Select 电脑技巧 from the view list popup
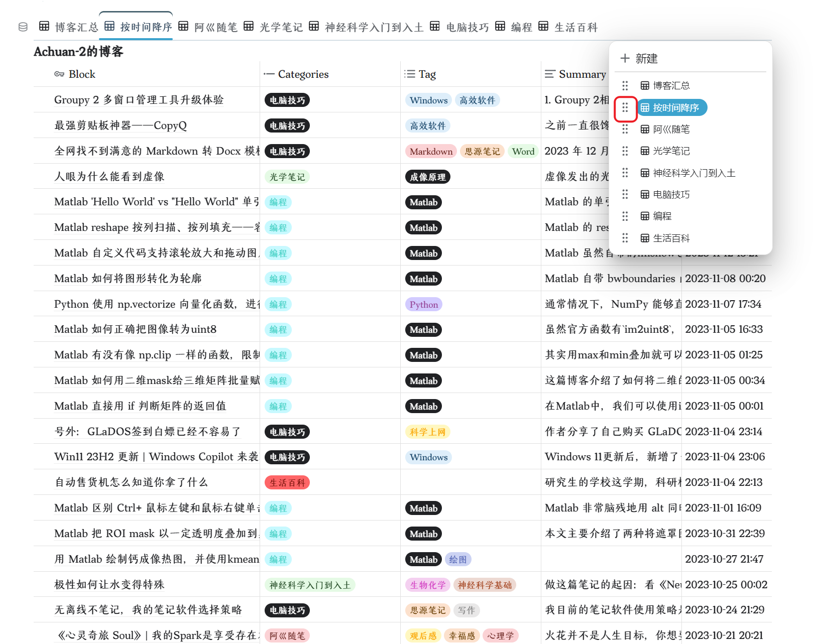Screen dimensions: 815x644 (x=671, y=195)
